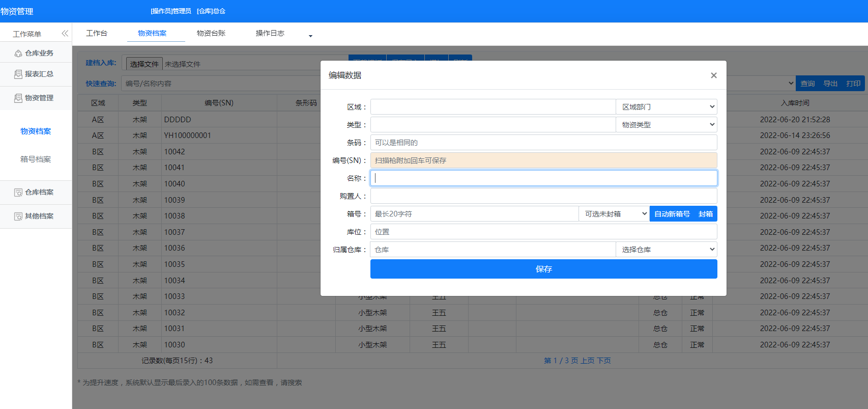Open the 物资类型 dropdown
This screenshot has height=409, width=868.
[x=666, y=125]
